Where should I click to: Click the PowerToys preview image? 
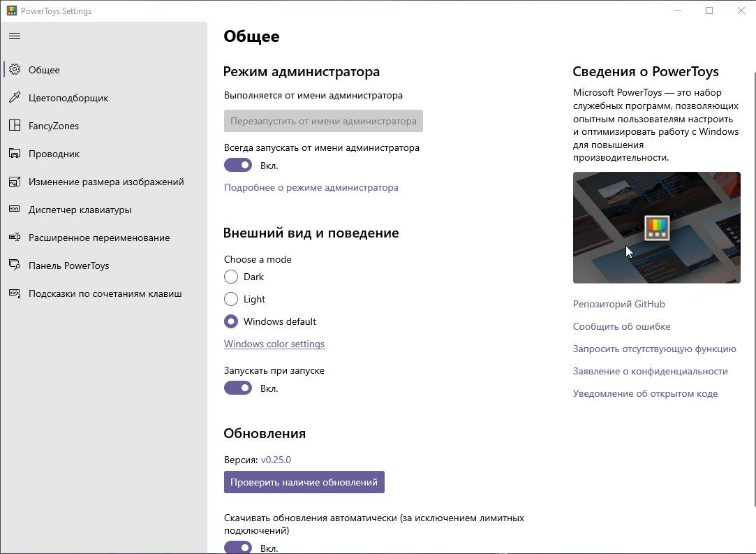point(656,227)
